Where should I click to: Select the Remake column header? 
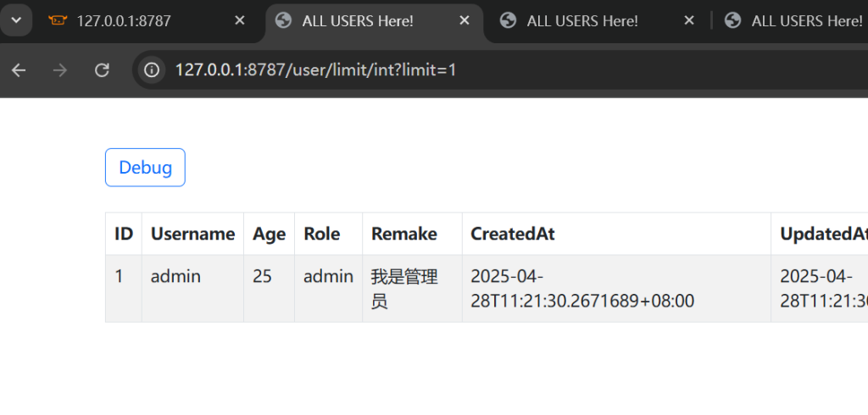404,234
